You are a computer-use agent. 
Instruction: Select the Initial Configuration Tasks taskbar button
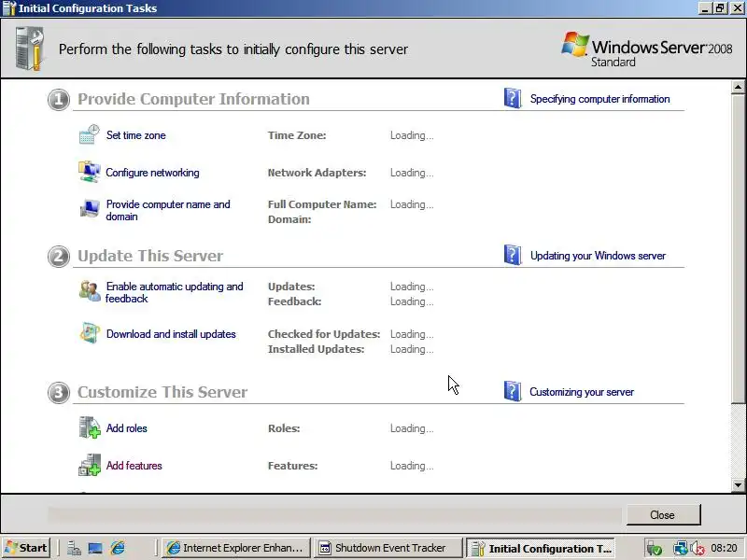[x=541, y=548]
